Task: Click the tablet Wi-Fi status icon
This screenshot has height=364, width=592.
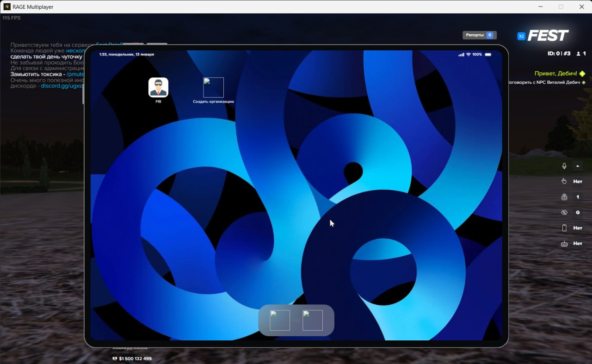Action: pos(468,55)
